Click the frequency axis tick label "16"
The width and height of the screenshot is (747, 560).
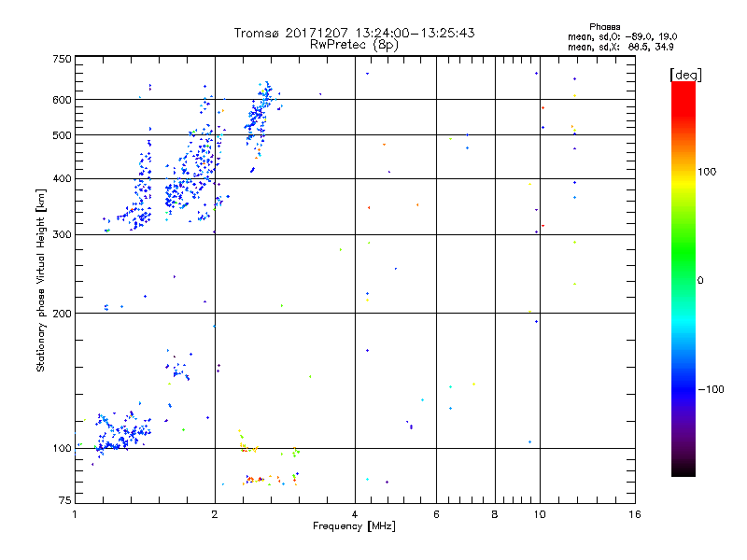(635, 514)
